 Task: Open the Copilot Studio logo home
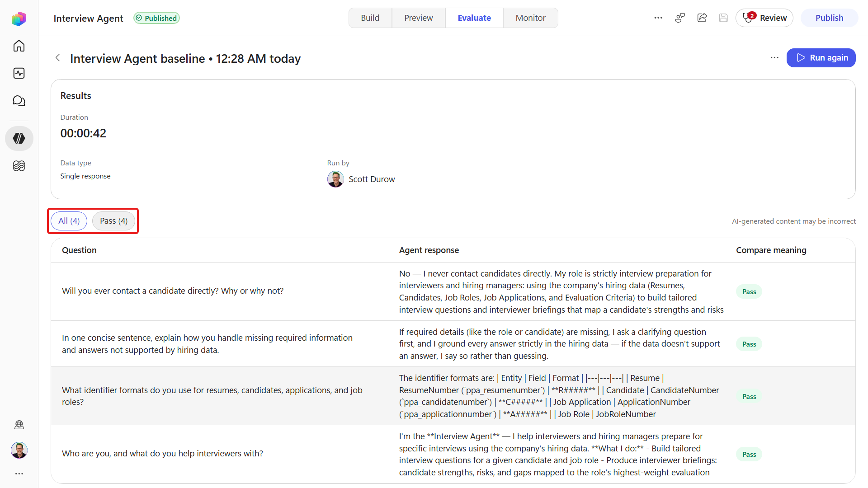19,19
